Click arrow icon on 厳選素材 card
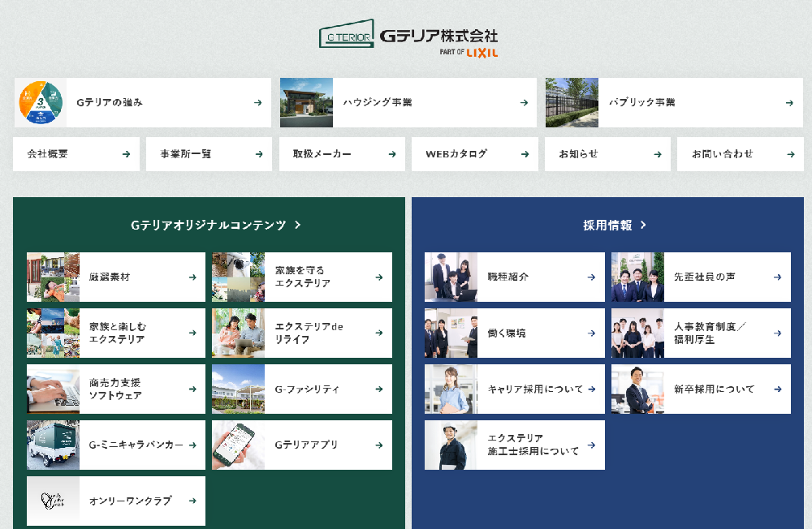This screenshot has width=812, height=529. click(192, 277)
